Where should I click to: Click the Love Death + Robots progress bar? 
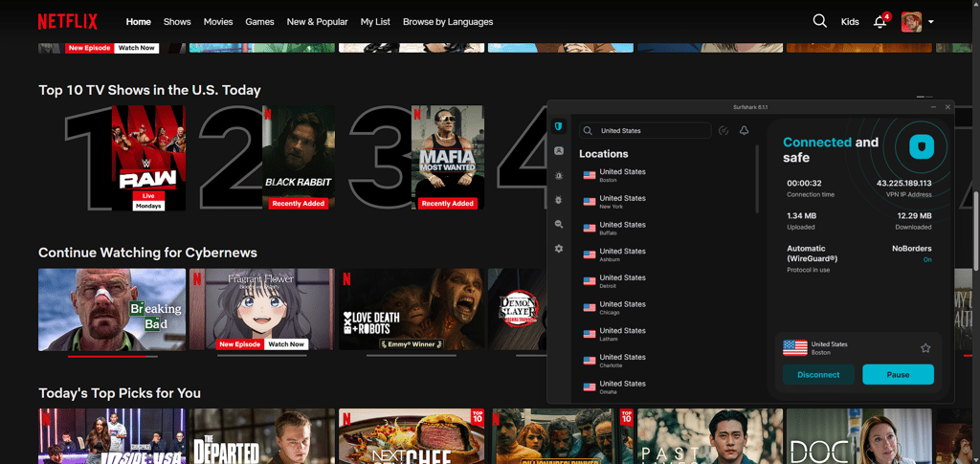point(412,355)
